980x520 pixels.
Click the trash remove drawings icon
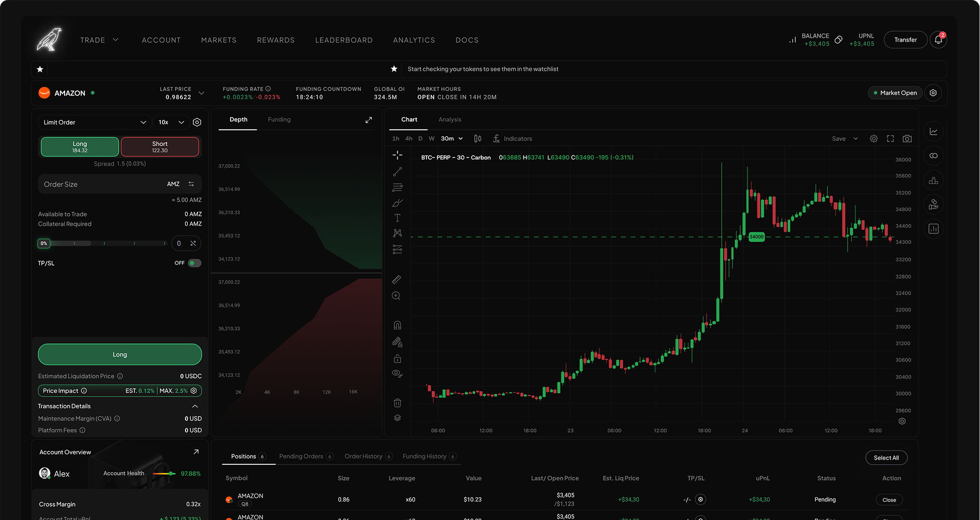(397, 403)
